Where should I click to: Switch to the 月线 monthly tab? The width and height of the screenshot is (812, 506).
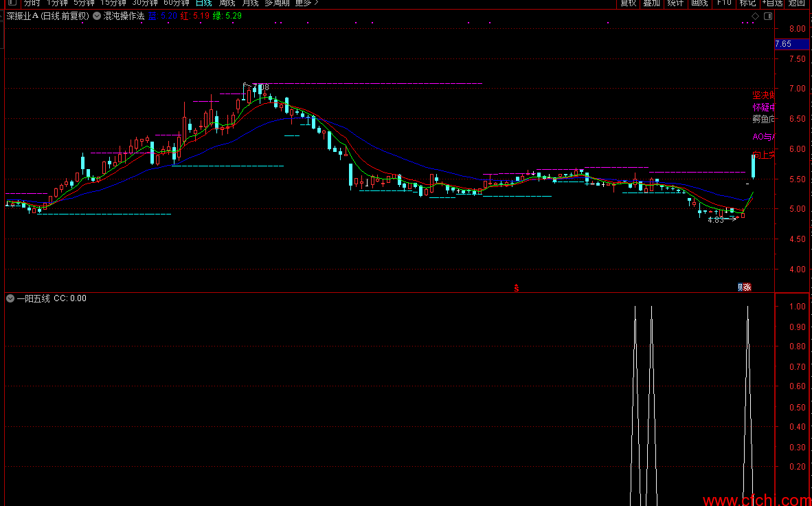[250, 3]
